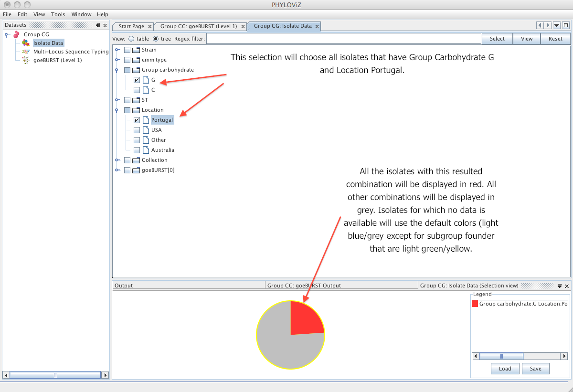Maximize the editor window icon
The image size is (573, 392).
tap(565, 25)
